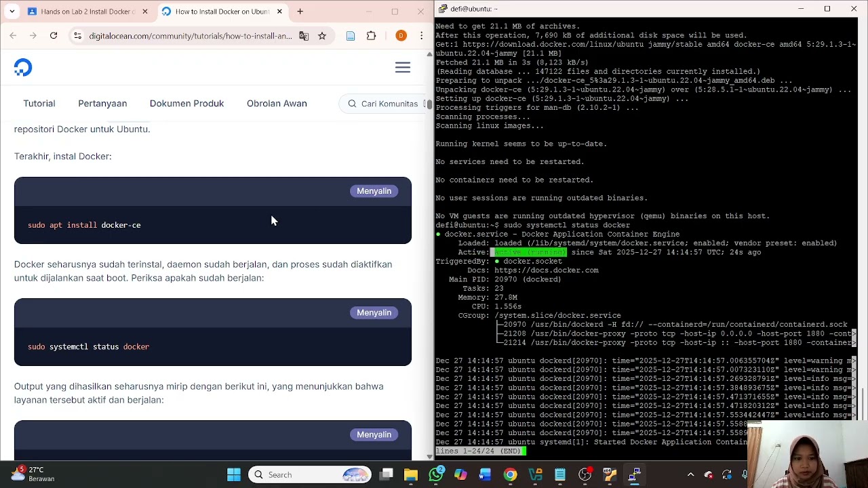Click 'No services need to be restarted.' line

pyautogui.click(x=510, y=162)
